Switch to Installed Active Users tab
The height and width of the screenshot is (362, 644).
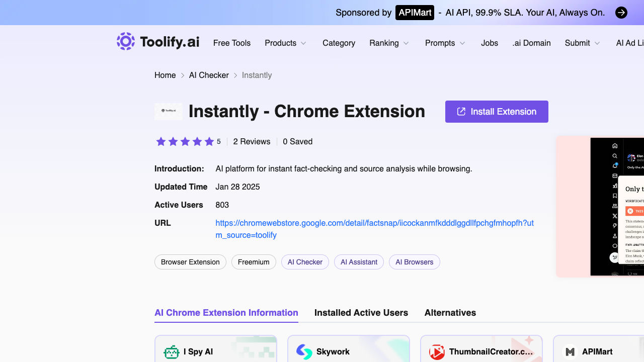361,313
